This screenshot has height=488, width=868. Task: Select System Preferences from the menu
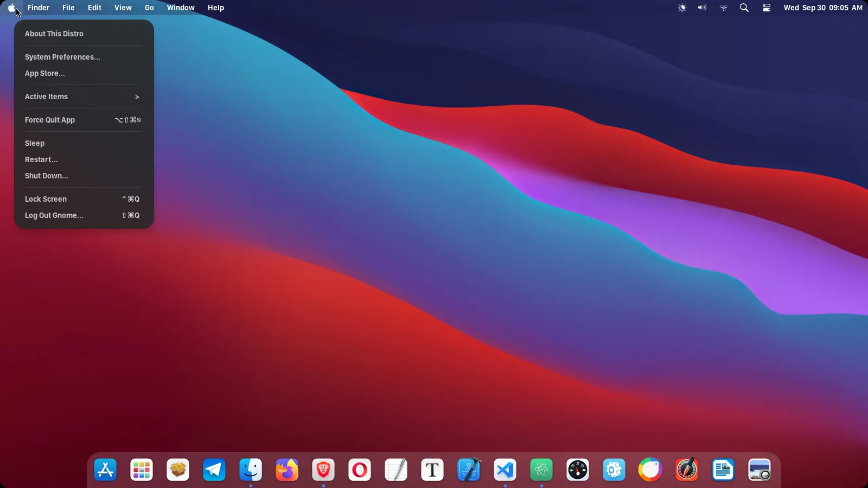point(62,56)
